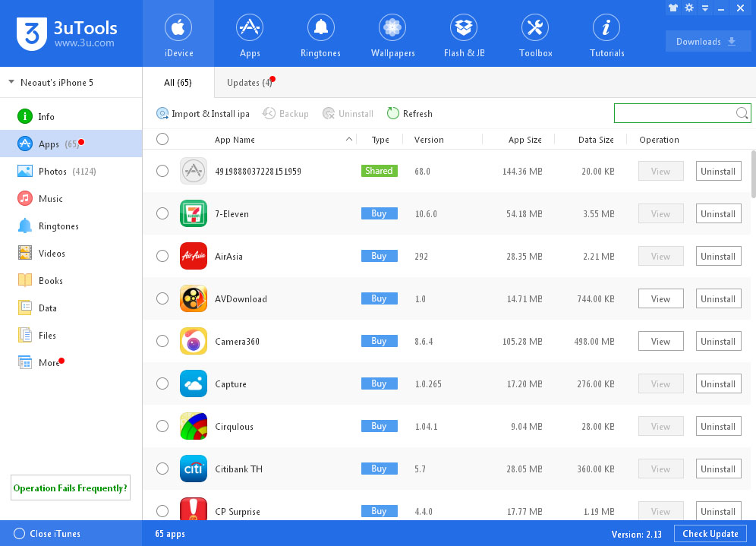Click the Uninstall toolbar button

tap(348, 113)
